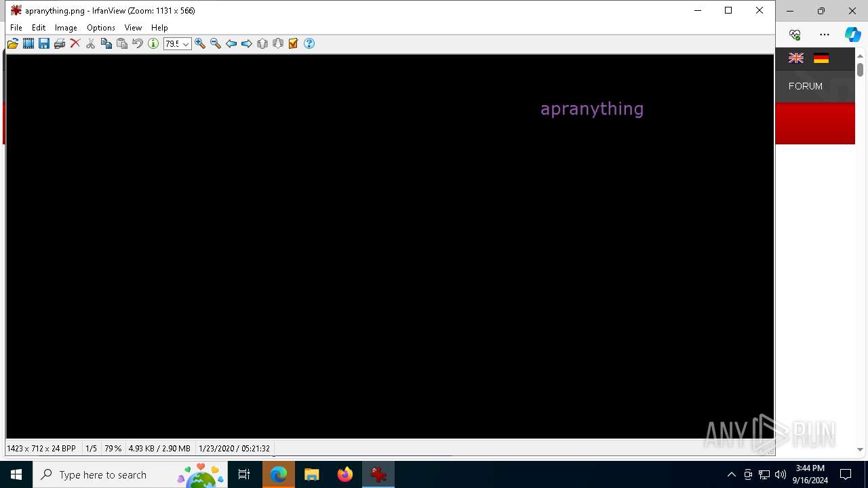Click the taskbar clock showing 3:44 PM
The height and width of the screenshot is (488, 868).
(810, 474)
